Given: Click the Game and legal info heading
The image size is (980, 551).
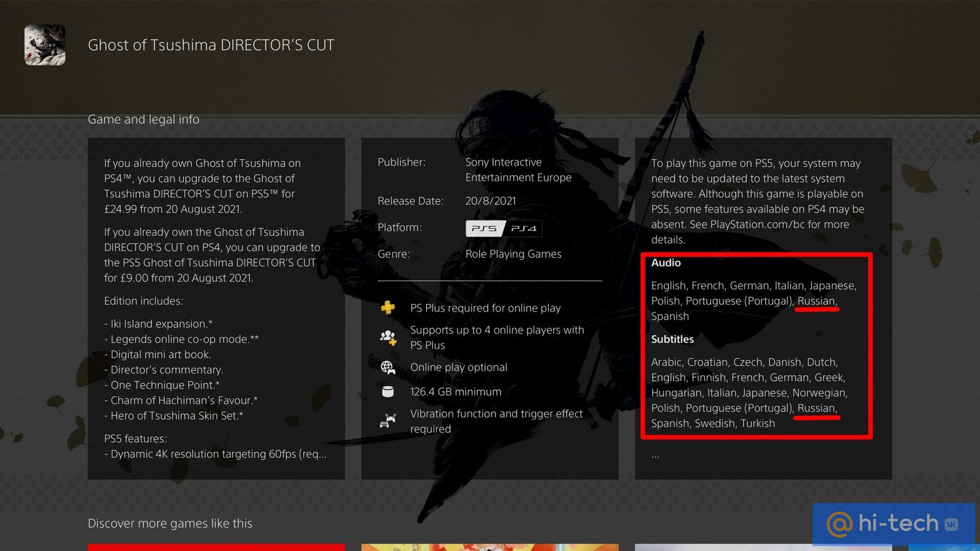Looking at the screenshot, I should 144,119.
